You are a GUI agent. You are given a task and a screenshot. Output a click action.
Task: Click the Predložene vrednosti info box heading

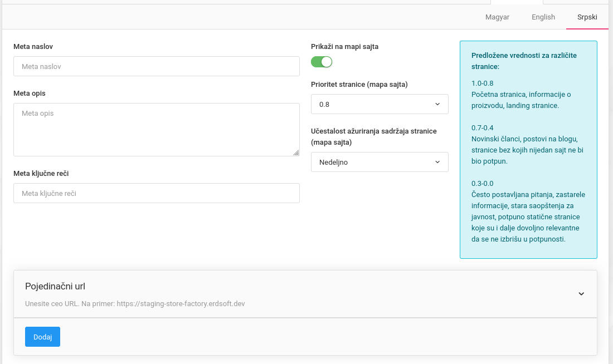point(524,61)
